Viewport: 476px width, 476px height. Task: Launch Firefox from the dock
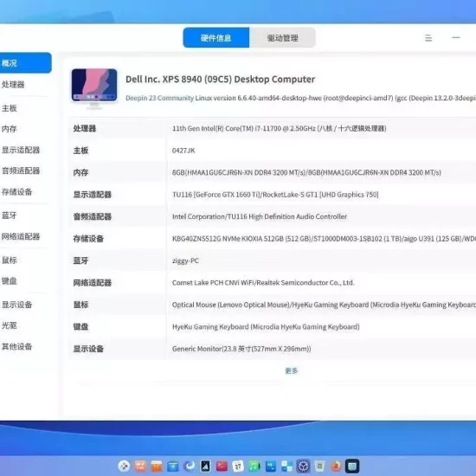pyautogui.click(x=336, y=466)
